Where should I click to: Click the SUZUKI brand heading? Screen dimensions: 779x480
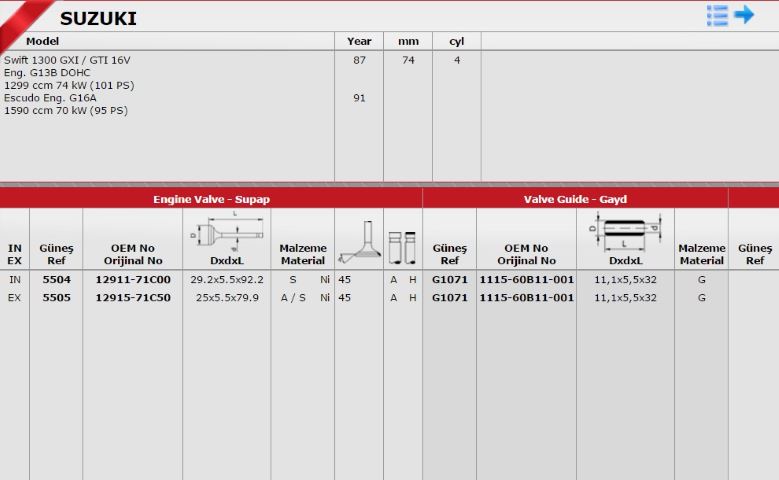pos(98,19)
